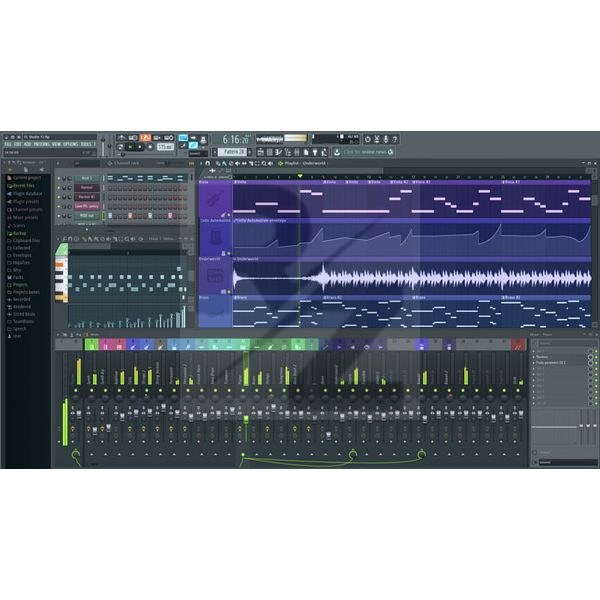Click the Channel rack graph editor icon

(x=191, y=163)
